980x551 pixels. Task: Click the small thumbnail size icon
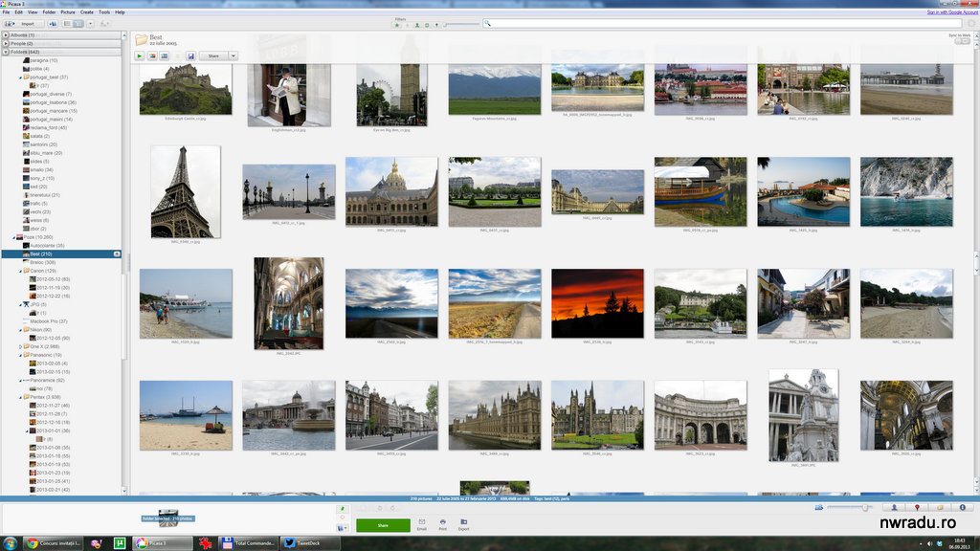click(x=819, y=507)
